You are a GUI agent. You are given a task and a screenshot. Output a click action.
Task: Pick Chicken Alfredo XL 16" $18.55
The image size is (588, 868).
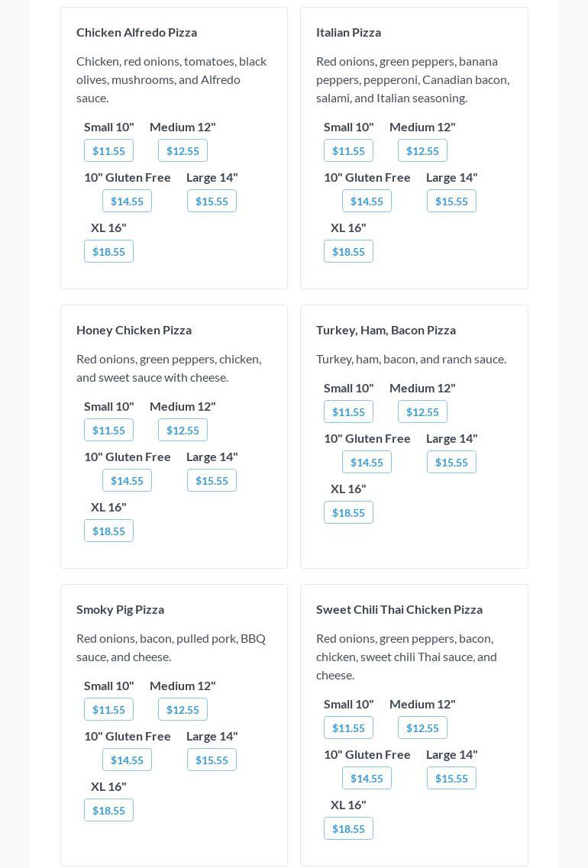[x=108, y=251]
